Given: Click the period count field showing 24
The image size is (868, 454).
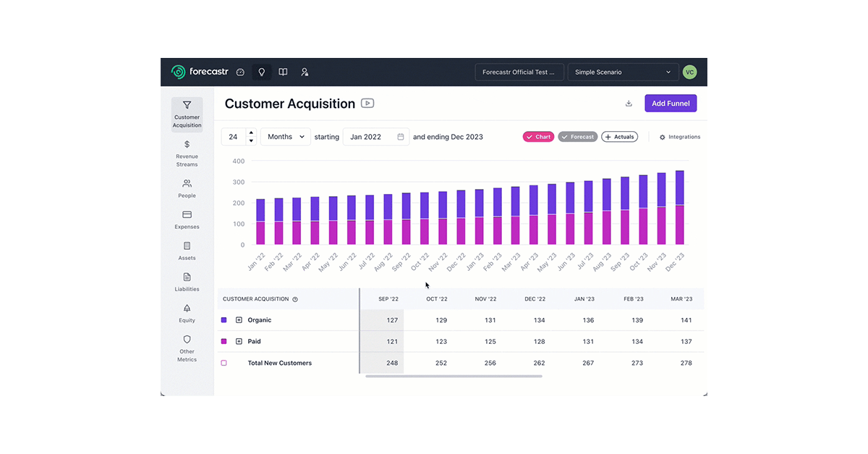Looking at the screenshot, I should [x=234, y=137].
